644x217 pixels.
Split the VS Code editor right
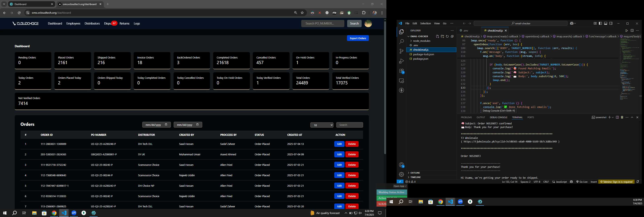click(x=632, y=31)
